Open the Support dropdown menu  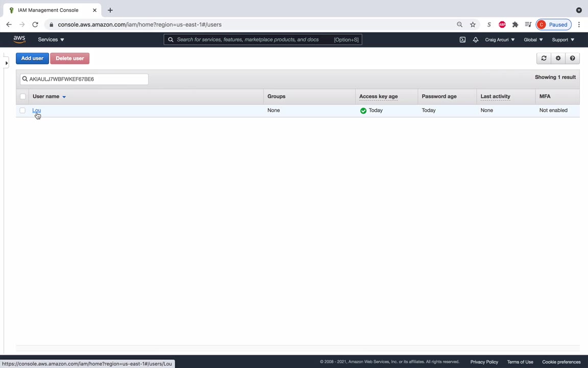pos(563,40)
